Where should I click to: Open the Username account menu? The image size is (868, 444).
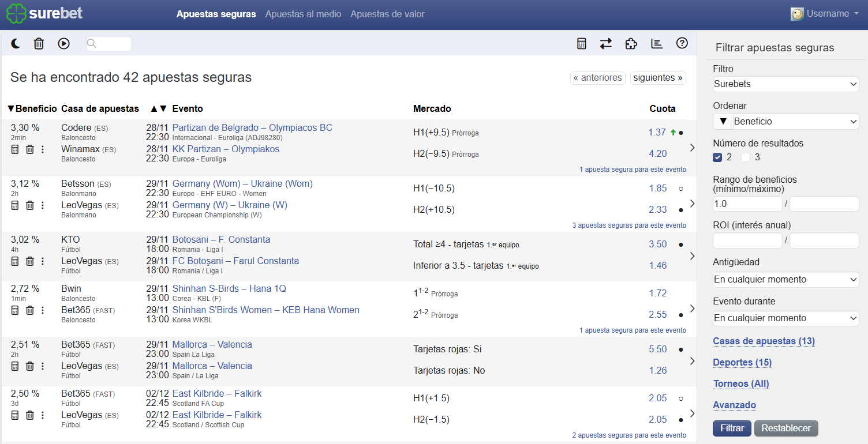pyautogui.click(x=825, y=14)
